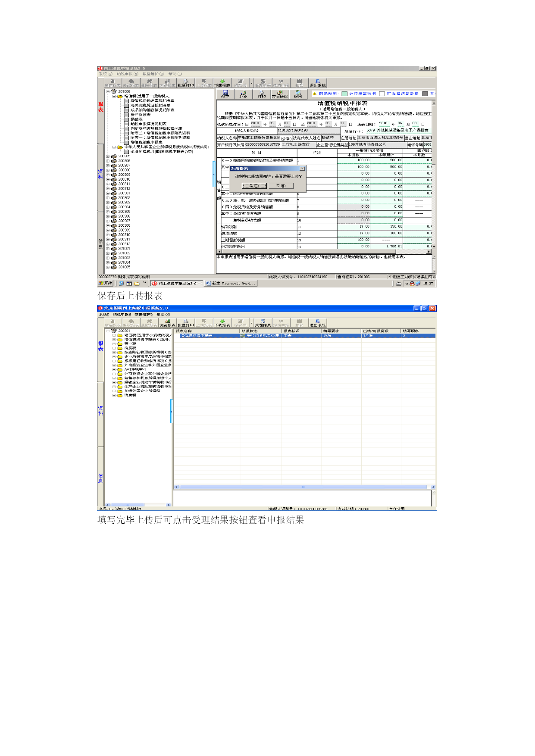
Task: Click the 表间错误 icon in form toolbar
Action: 280,94
